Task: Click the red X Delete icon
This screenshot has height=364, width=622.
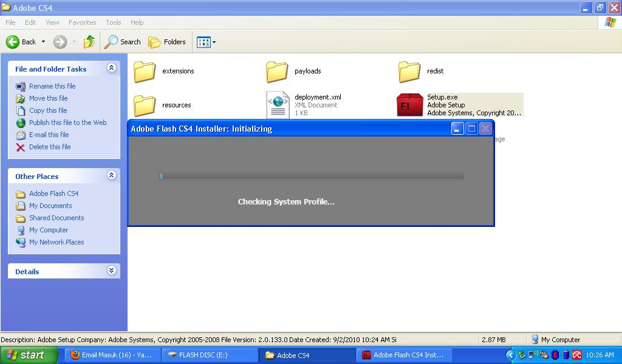Action: (21, 147)
